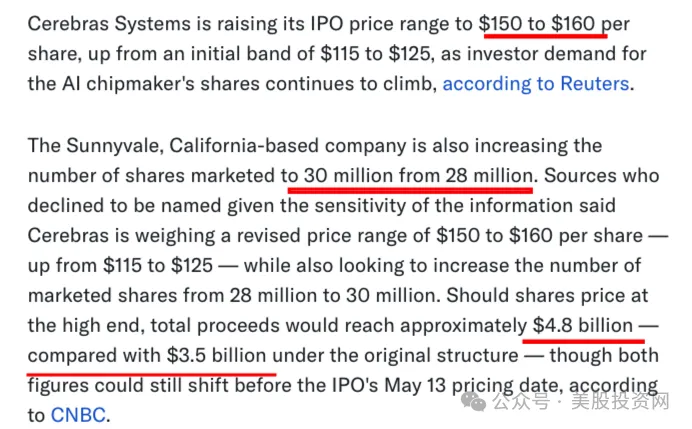Click 'declined to be named' text
This screenshot has height=429, width=692.
125,206
